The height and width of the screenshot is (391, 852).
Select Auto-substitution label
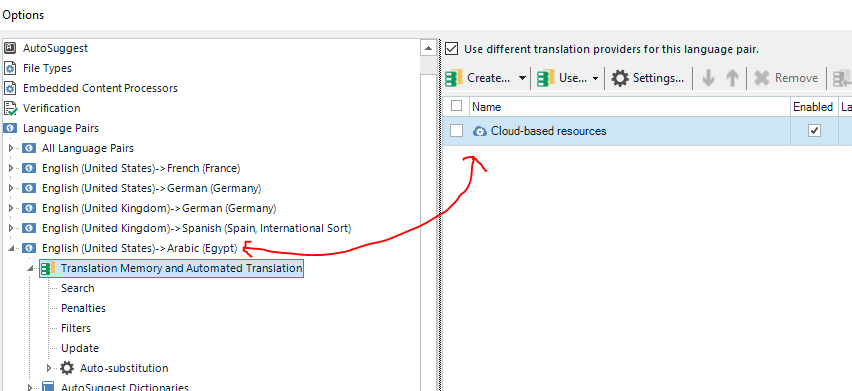124,368
